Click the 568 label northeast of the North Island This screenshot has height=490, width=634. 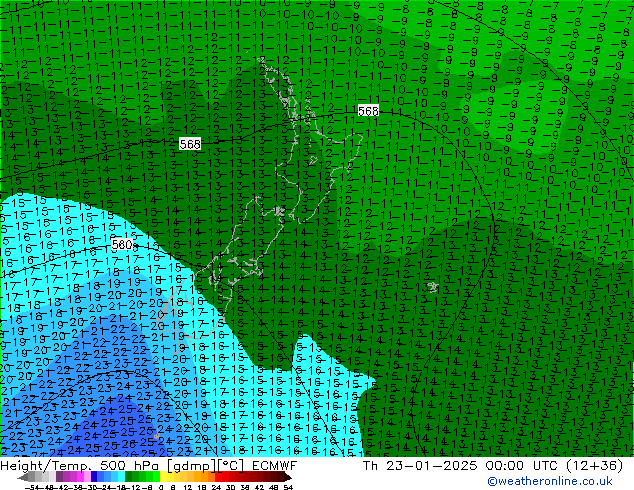point(368,110)
